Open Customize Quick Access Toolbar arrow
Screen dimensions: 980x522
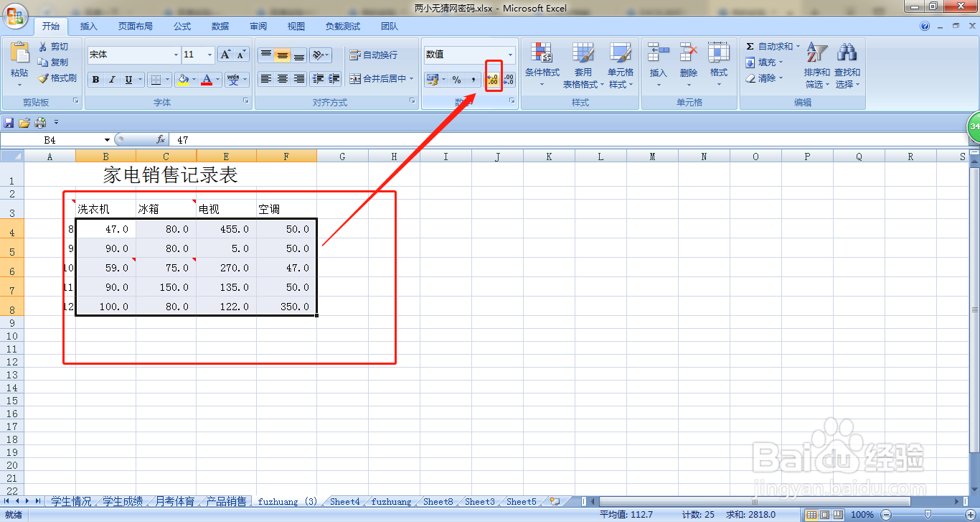56,122
